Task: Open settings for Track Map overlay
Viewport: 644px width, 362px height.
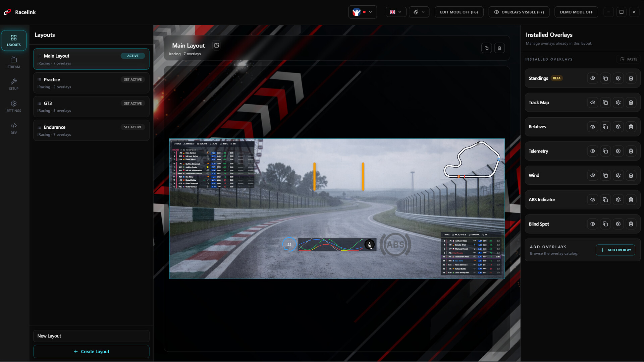Action: (x=618, y=103)
